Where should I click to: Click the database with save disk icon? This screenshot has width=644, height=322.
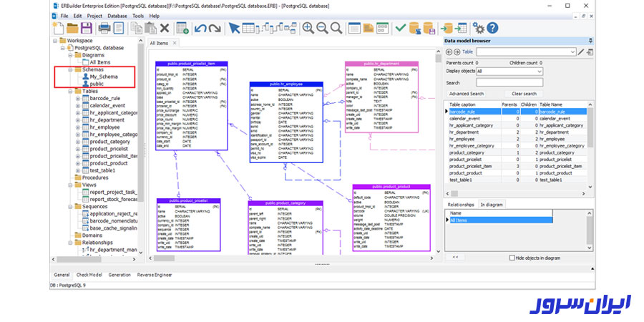pos(429,28)
